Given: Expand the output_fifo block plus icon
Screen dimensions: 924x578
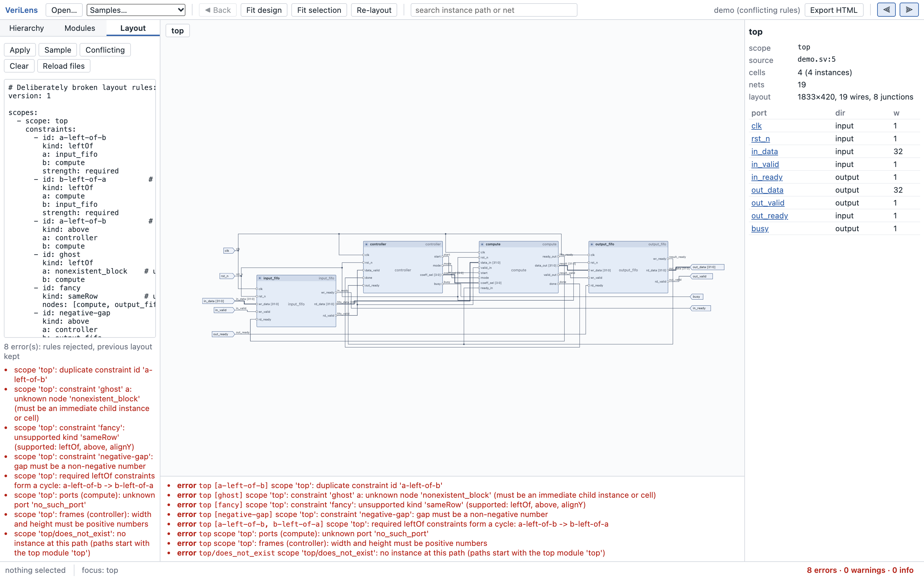Looking at the screenshot, I should click(592, 244).
